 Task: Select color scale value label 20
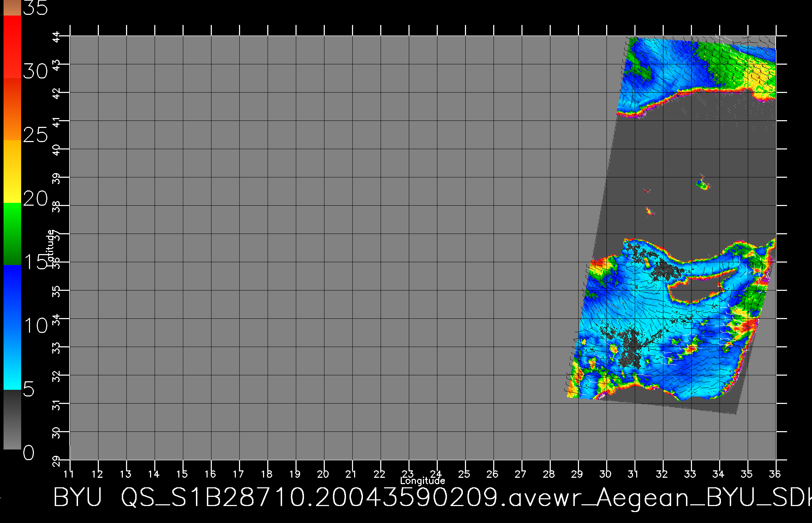tap(35, 199)
